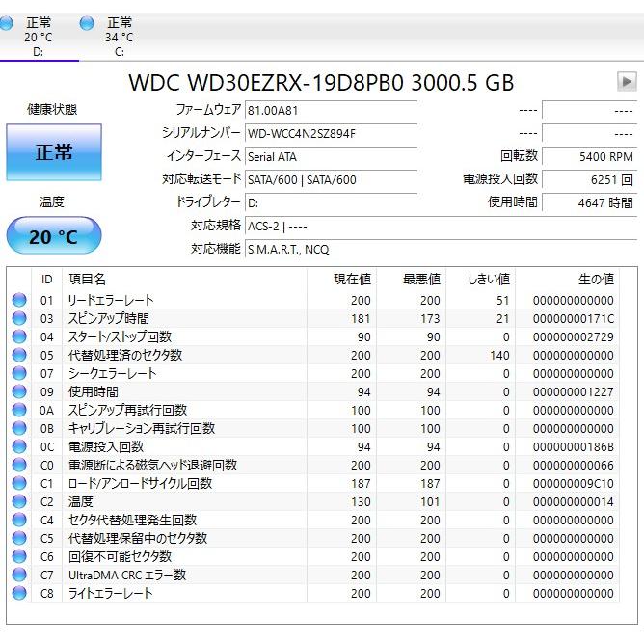The width and height of the screenshot is (644, 644).
Task: Click the firmware field 81.00A81
Action: click(331, 110)
